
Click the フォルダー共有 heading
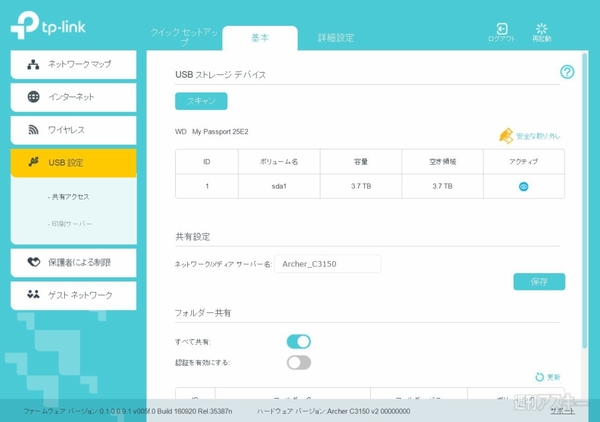203,313
